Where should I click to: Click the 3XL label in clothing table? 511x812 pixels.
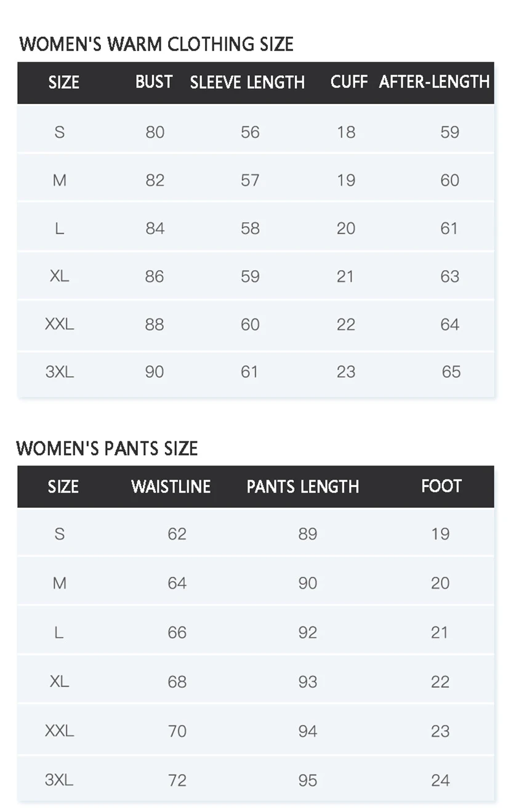point(60,372)
